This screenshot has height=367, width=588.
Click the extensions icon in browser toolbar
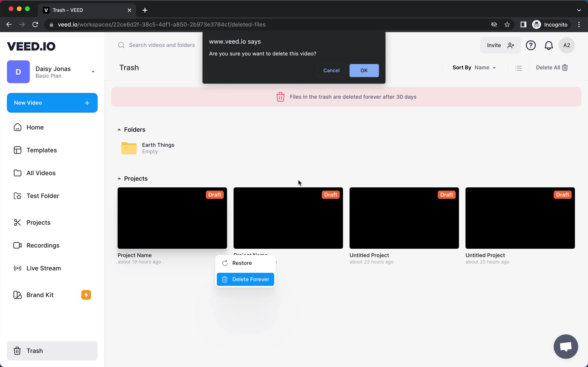(x=523, y=24)
